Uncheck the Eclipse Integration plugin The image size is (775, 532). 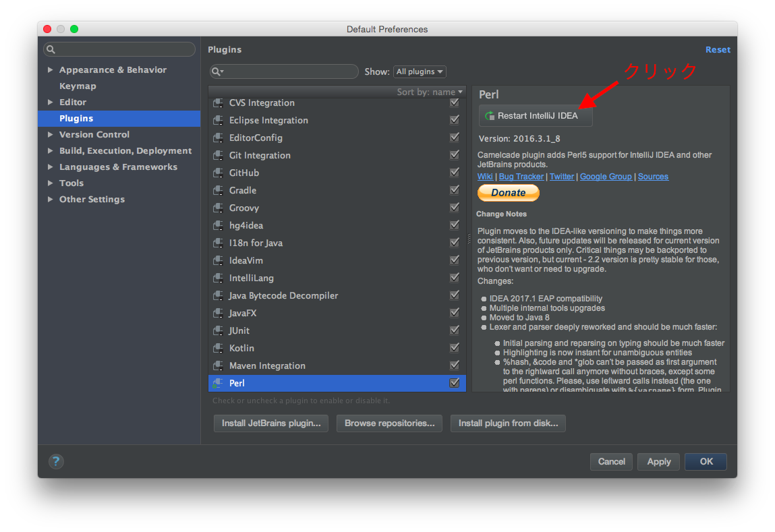click(x=455, y=119)
